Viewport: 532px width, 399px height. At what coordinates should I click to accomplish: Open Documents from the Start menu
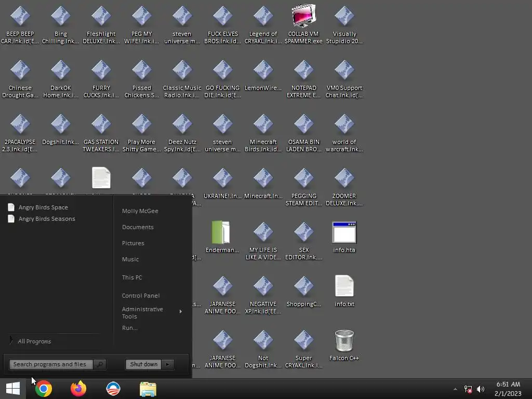tap(138, 227)
